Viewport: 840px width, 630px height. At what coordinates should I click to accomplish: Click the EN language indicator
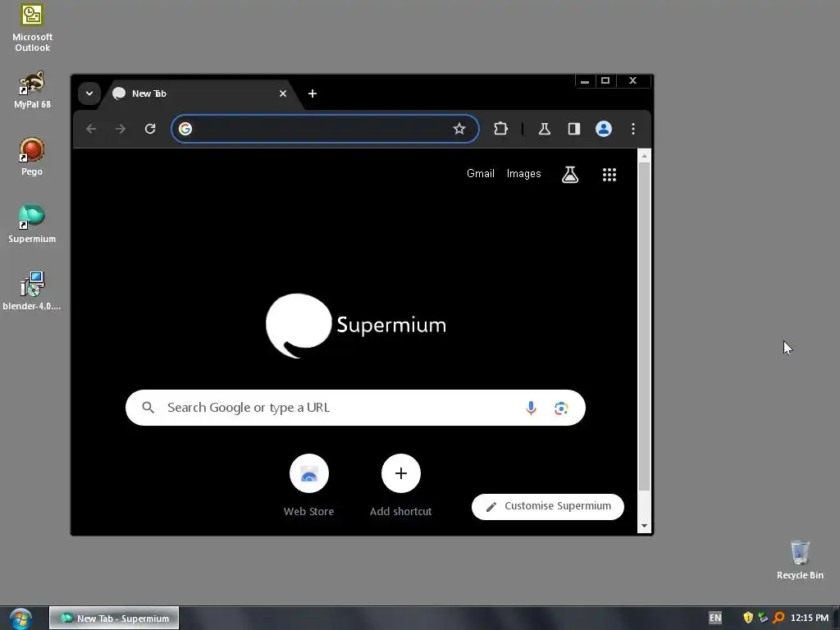point(715,619)
